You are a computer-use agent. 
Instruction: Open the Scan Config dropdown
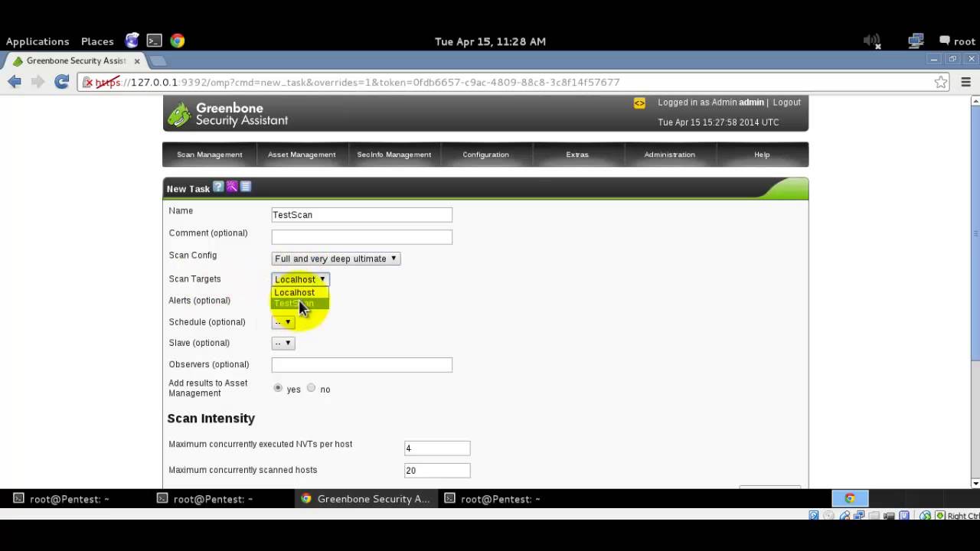[335, 259]
